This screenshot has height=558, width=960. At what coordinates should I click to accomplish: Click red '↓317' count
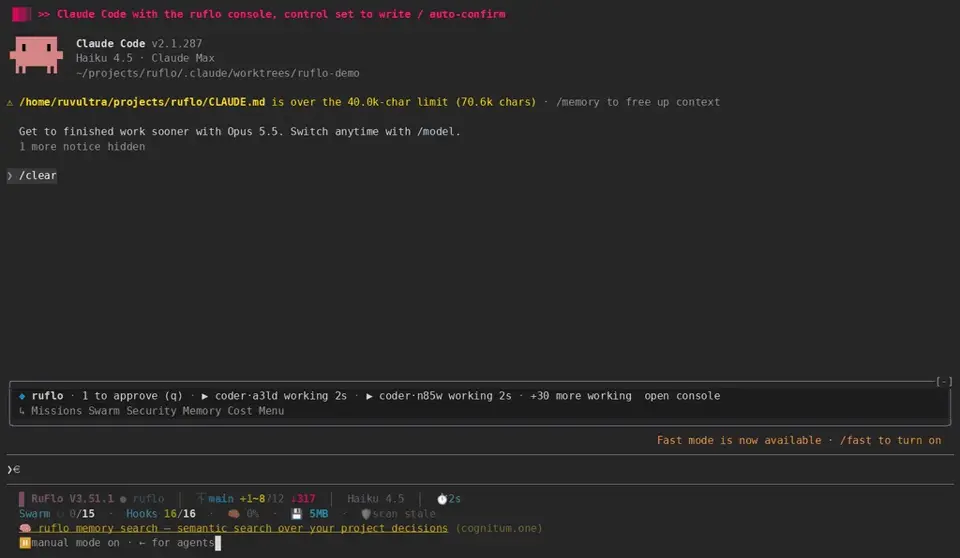pos(302,499)
